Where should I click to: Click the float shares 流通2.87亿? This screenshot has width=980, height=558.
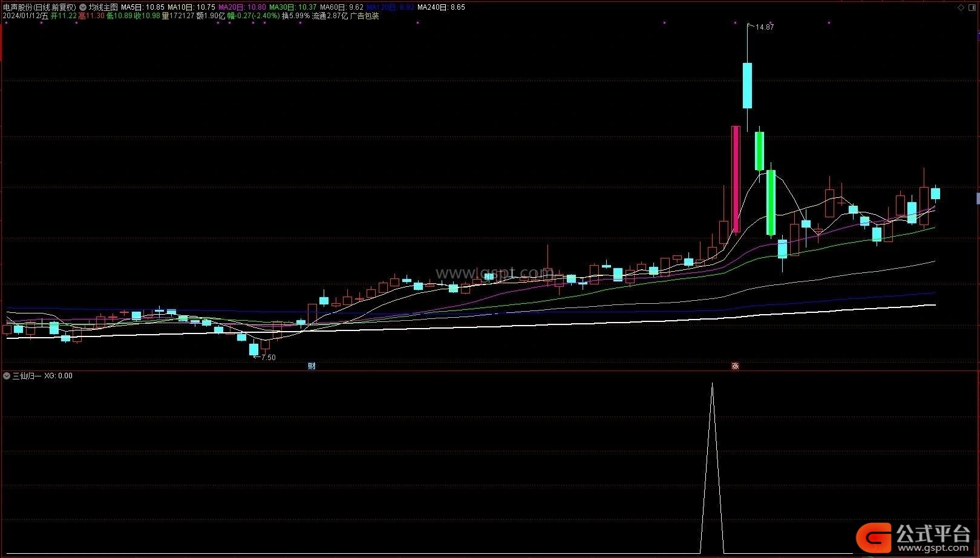330,16
